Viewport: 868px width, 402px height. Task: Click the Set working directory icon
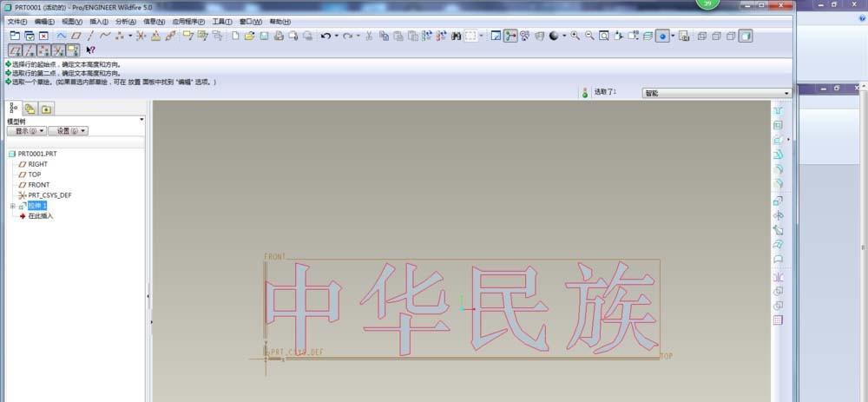(15, 36)
